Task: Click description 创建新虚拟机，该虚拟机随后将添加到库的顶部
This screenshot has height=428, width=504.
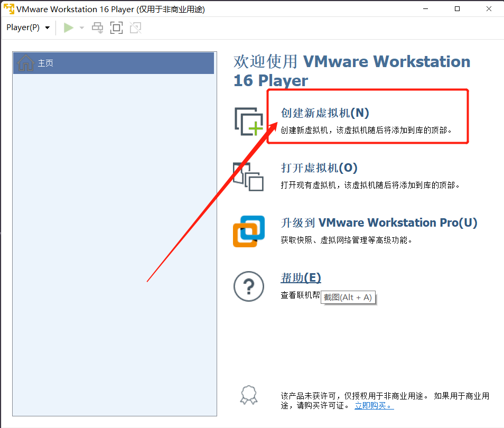Action: click(x=367, y=130)
